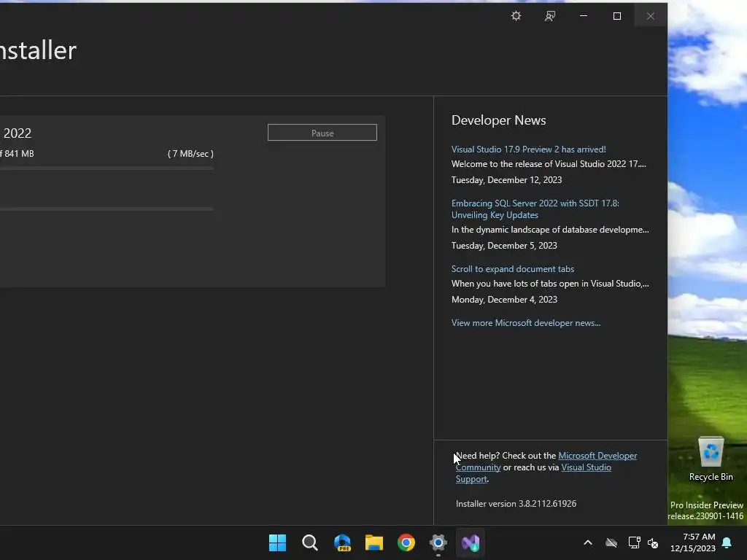Open 'Embracing SQL Server 2022 with SSDT' article
This screenshot has height=560, width=747.
point(535,209)
